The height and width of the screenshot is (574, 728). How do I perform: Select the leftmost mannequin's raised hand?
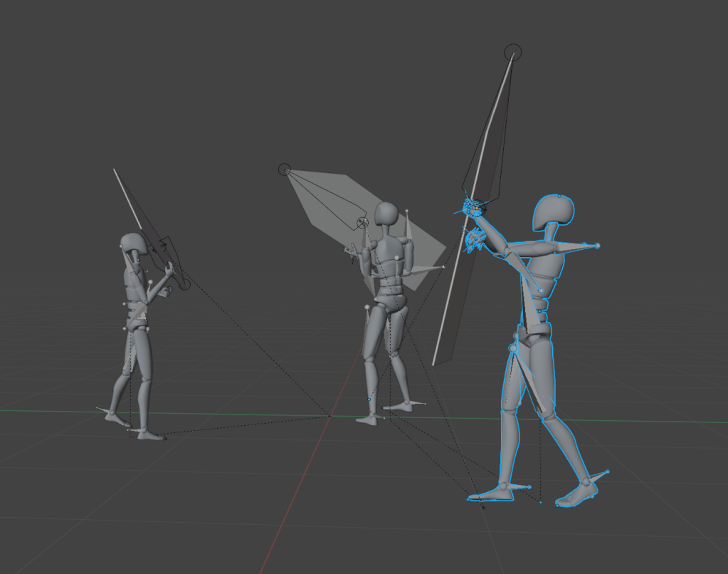point(169,269)
